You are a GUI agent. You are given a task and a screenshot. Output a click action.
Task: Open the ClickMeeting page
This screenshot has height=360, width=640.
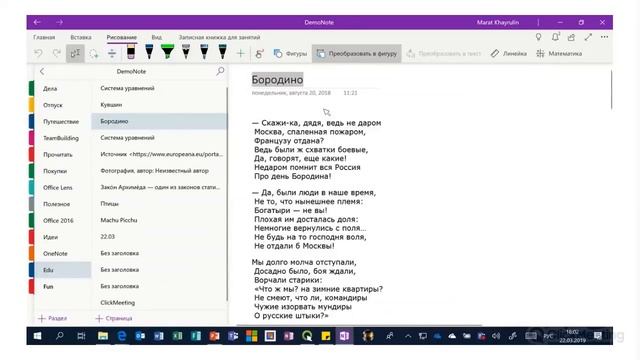tap(159, 302)
